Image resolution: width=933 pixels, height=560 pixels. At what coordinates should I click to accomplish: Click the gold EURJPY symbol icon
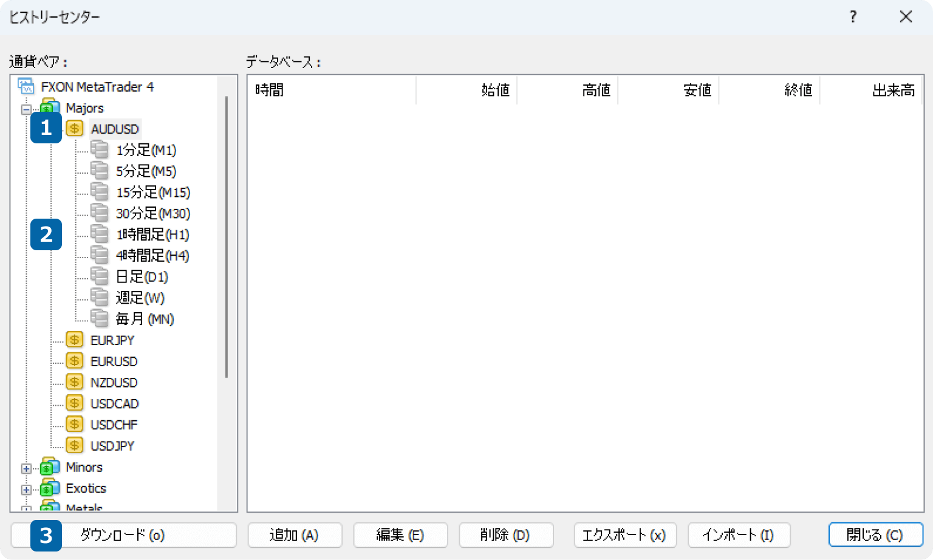74,340
